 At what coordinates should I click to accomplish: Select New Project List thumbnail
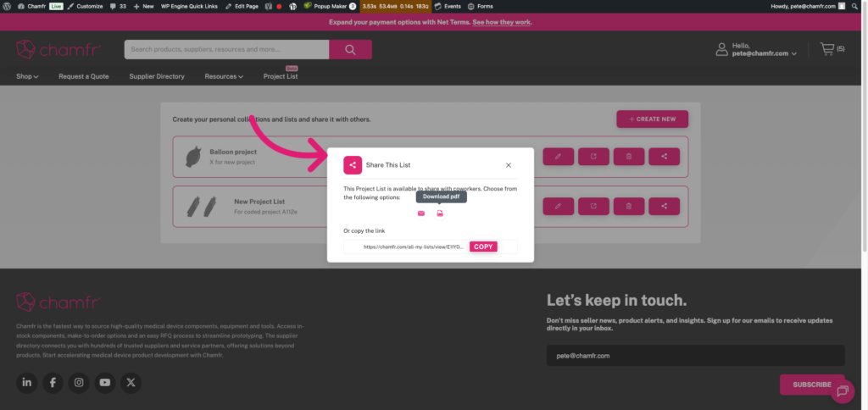[201, 207]
